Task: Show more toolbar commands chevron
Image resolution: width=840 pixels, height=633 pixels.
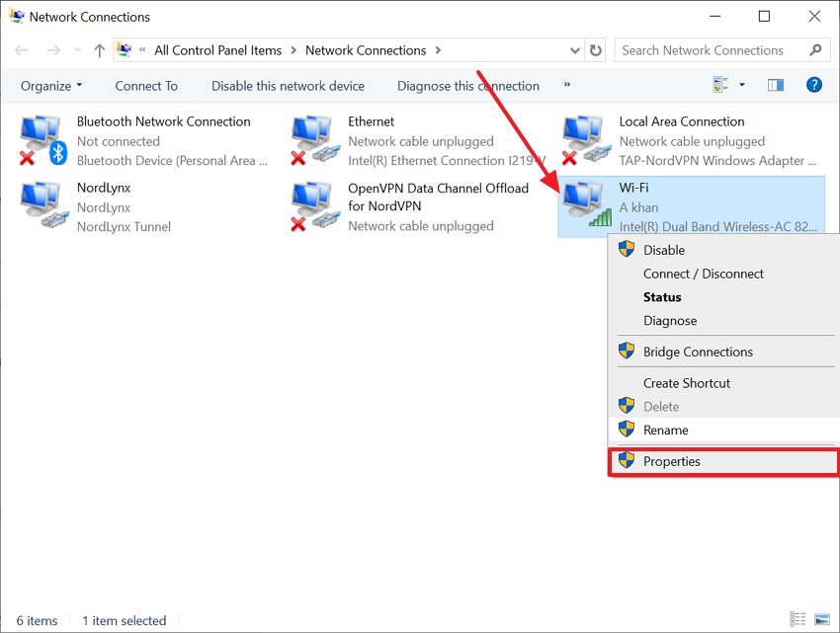Action: point(567,86)
